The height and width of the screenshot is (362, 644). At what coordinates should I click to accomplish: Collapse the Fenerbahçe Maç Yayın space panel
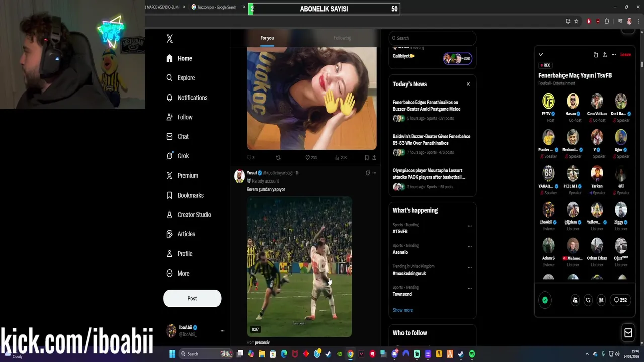(x=541, y=54)
